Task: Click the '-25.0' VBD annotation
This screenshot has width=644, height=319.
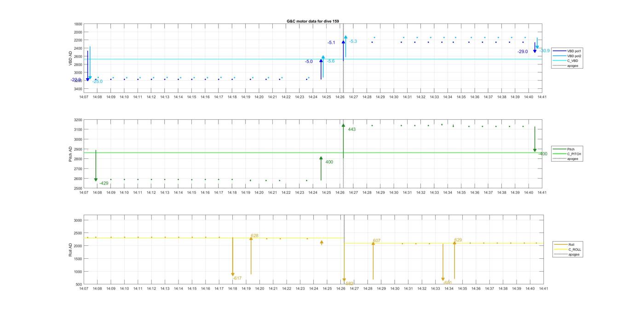Action: click(98, 81)
